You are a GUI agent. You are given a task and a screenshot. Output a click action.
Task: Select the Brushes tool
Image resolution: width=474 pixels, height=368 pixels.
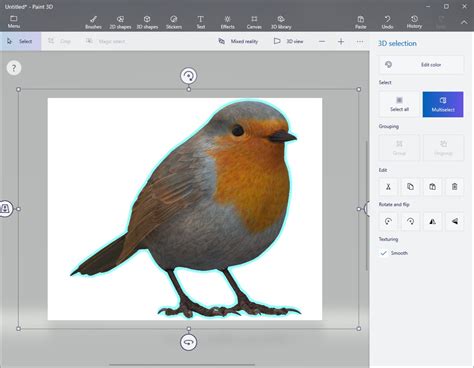coord(93,22)
